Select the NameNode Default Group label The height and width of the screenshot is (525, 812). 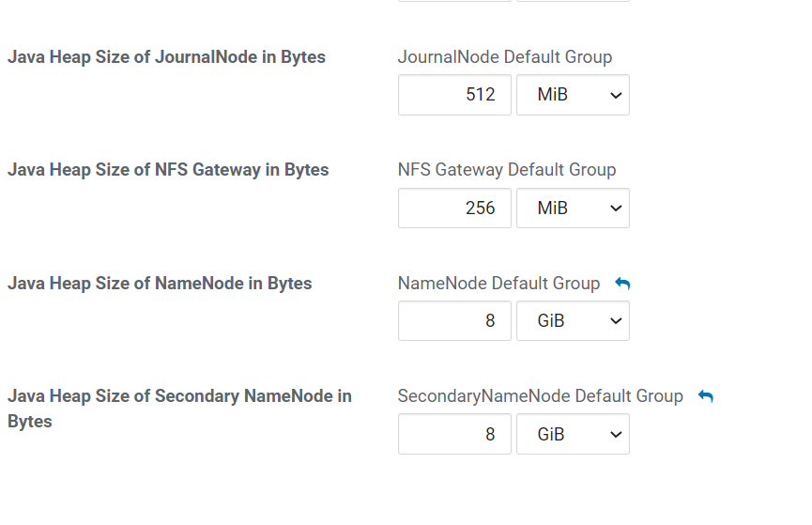click(498, 284)
